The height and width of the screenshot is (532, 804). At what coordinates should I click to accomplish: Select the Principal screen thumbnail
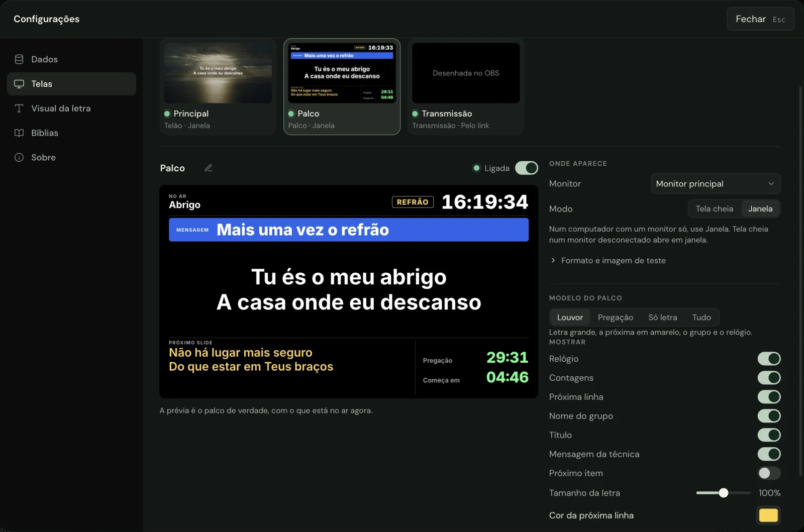218,86
